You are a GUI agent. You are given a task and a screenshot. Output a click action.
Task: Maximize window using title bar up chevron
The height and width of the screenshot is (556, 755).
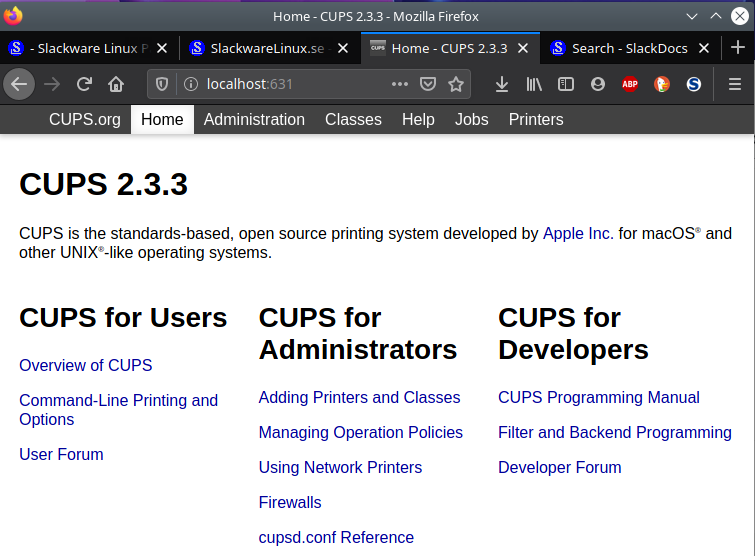coord(716,16)
